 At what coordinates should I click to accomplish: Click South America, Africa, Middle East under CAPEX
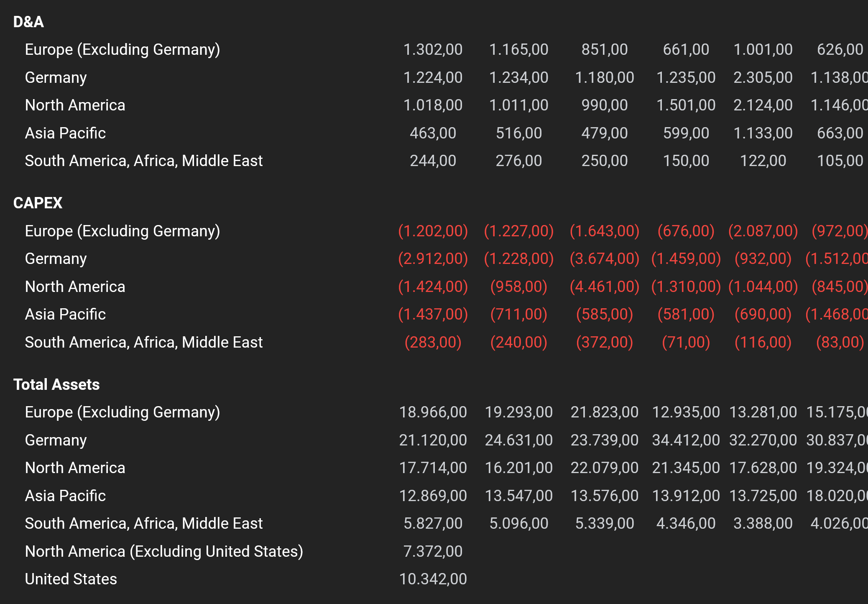click(x=143, y=342)
